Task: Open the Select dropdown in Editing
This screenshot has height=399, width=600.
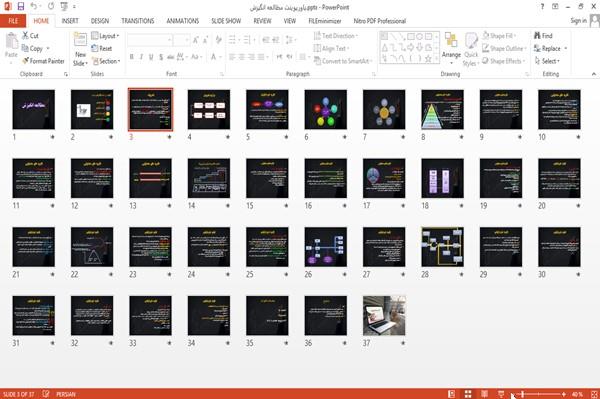Action: click(x=547, y=61)
